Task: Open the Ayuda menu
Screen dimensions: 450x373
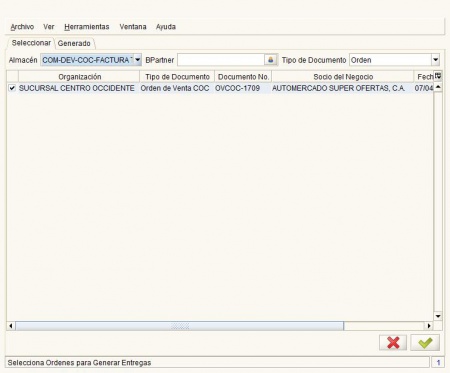Action: click(166, 27)
